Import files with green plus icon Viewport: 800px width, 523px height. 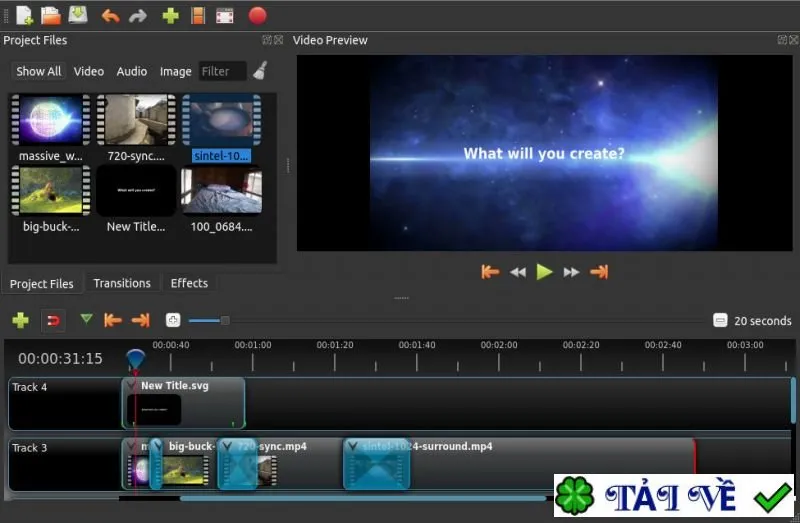click(170, 16)
